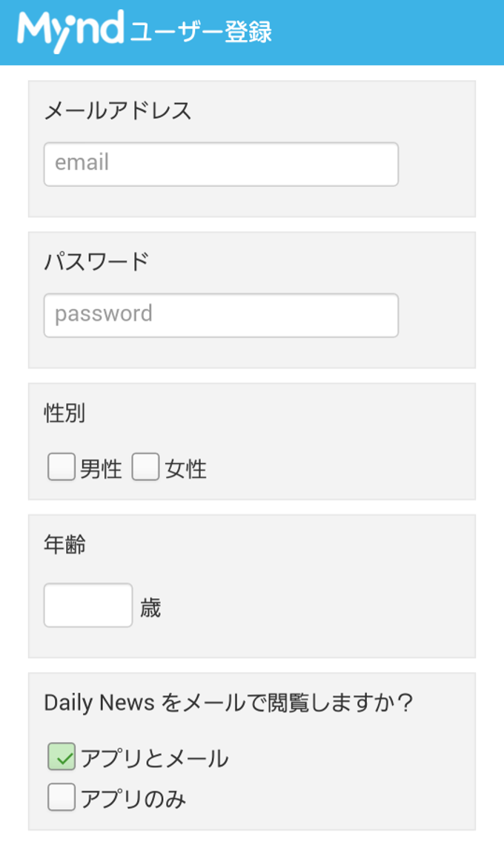Click the アプリとメール option text
The image size is (504, 859).
click(154, 759)
